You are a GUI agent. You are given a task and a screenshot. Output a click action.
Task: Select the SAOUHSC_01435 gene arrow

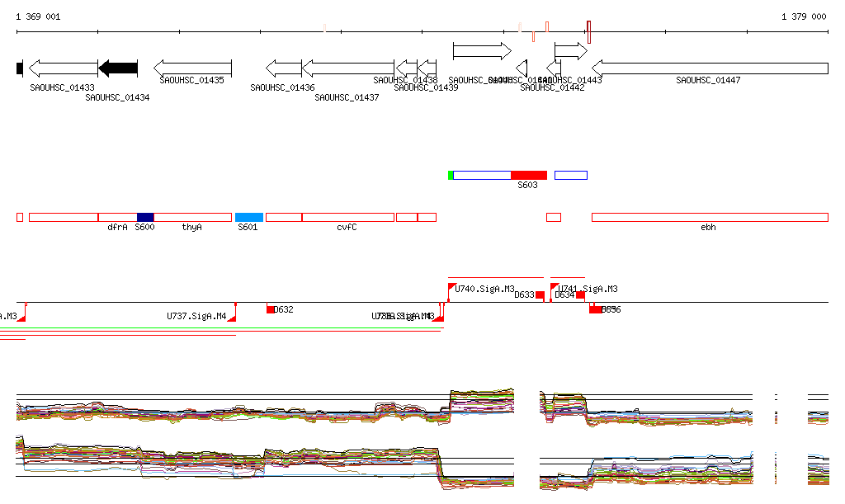[x=192, y=68]
